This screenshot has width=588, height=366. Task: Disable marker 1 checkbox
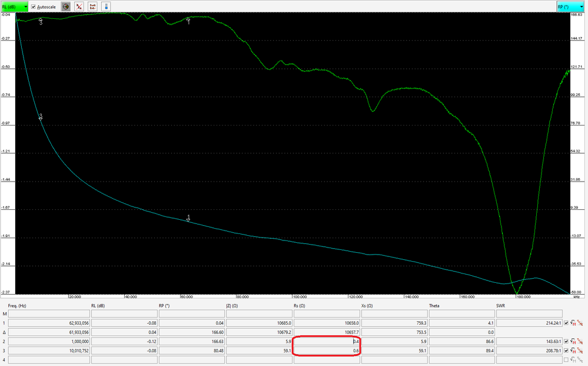point(566,323)
